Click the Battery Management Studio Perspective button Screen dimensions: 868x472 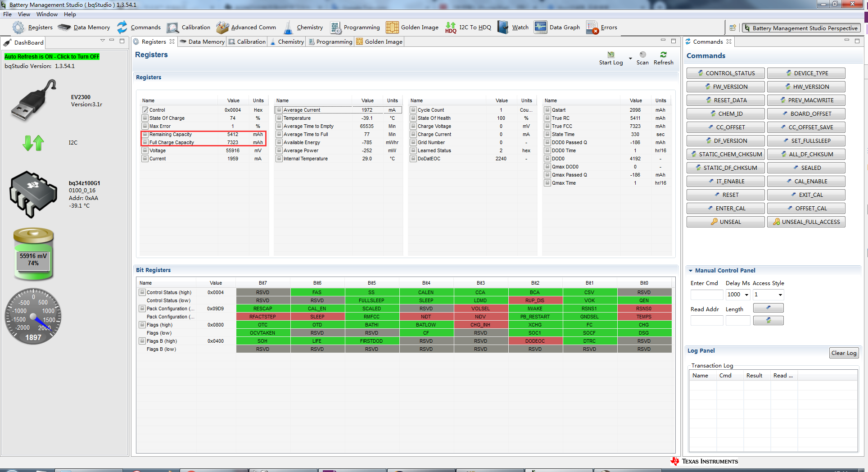801,28
